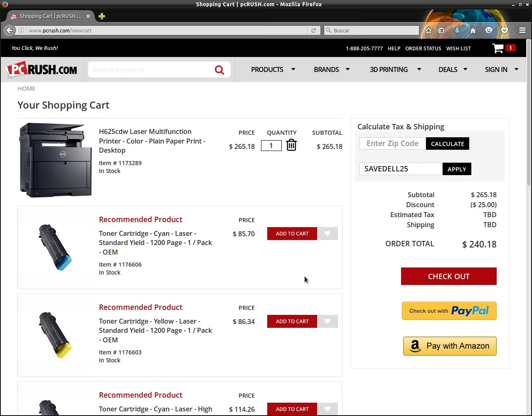The image size is (532, 416).
Task: Add Yellow toner to wish list heart
Action: (328, 321)
